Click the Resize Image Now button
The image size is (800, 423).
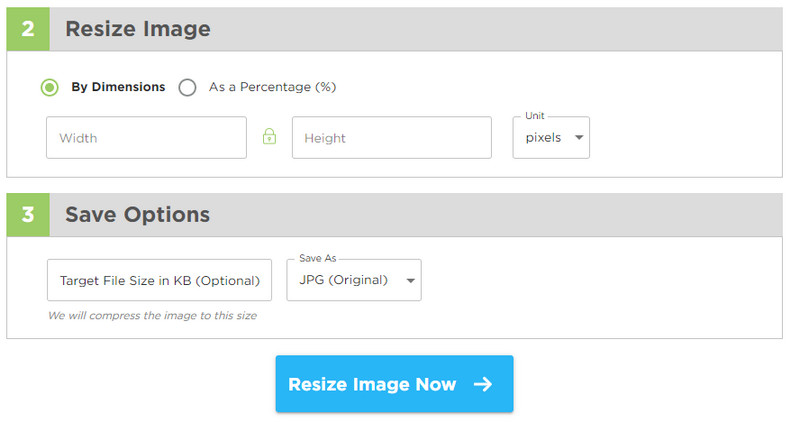(x=394, y=384)
